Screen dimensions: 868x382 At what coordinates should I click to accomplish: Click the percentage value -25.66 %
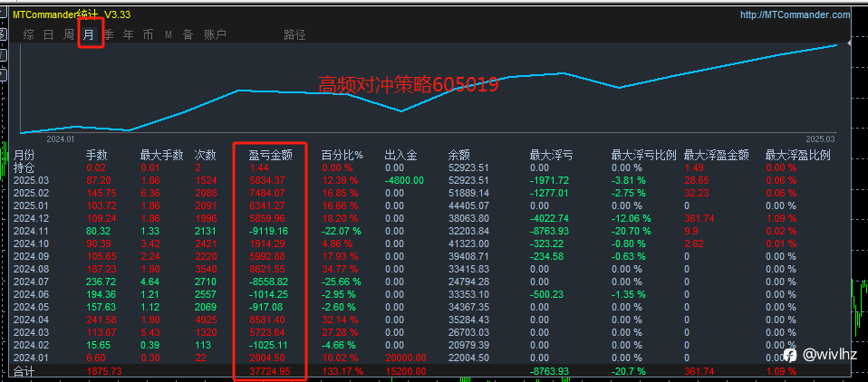(x=342, y=282)
